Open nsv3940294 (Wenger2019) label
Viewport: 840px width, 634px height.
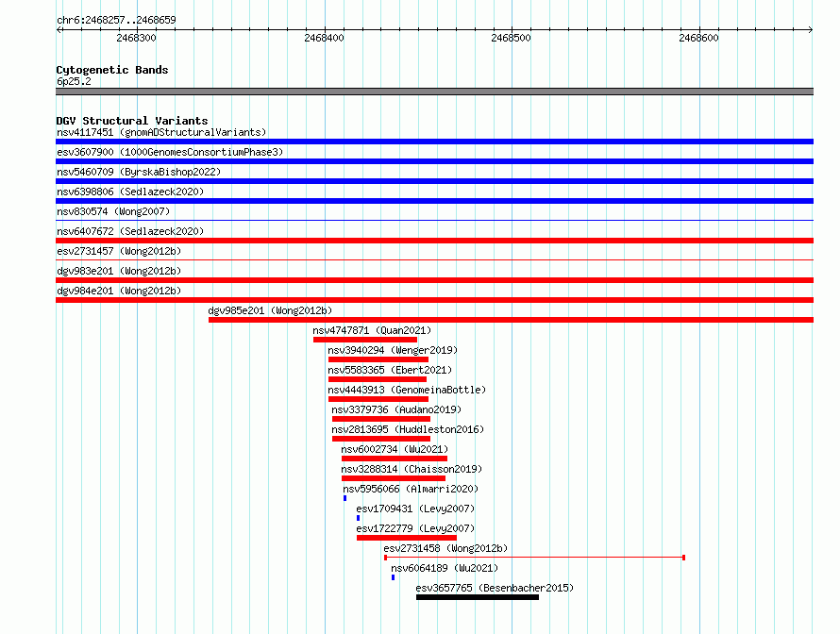(393, 350)
